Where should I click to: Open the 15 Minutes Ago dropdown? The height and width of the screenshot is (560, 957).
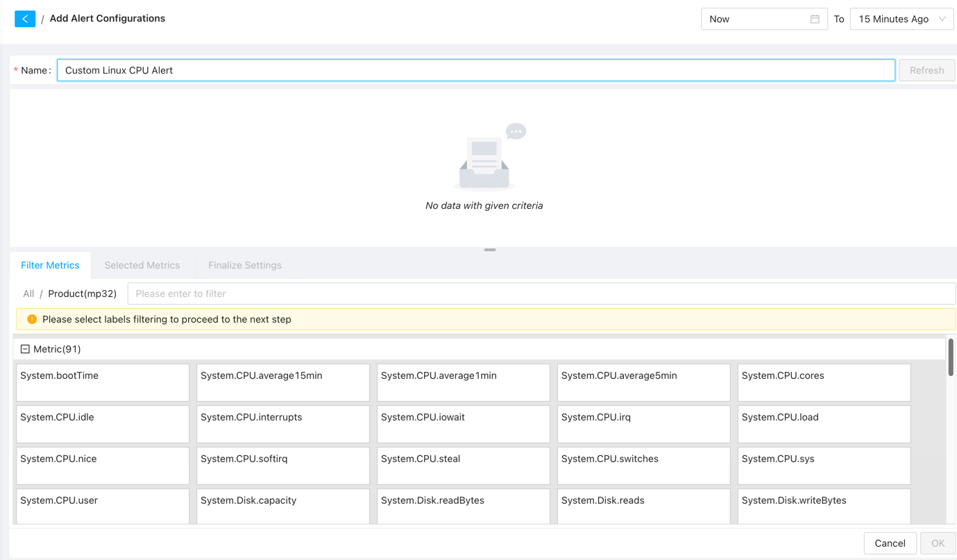click(901, 19)
